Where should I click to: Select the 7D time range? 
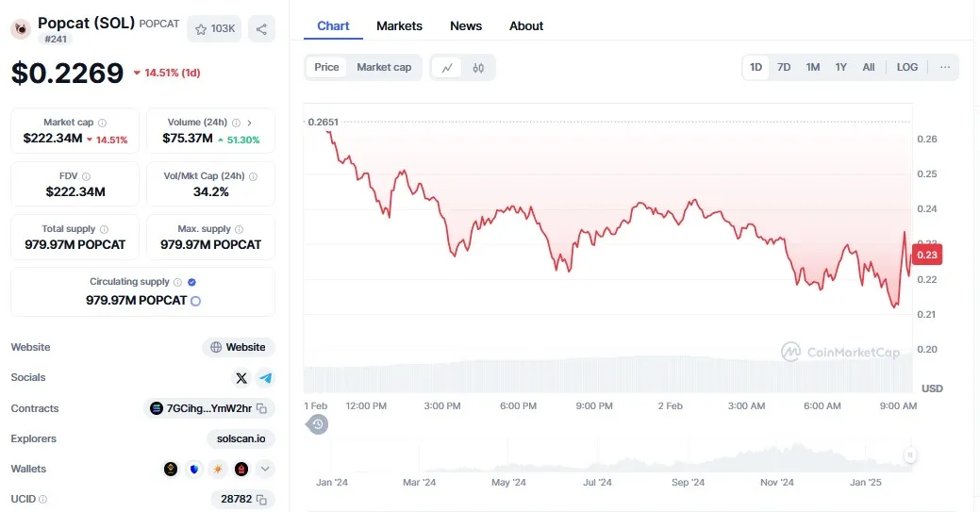click(x=784, y=68)
